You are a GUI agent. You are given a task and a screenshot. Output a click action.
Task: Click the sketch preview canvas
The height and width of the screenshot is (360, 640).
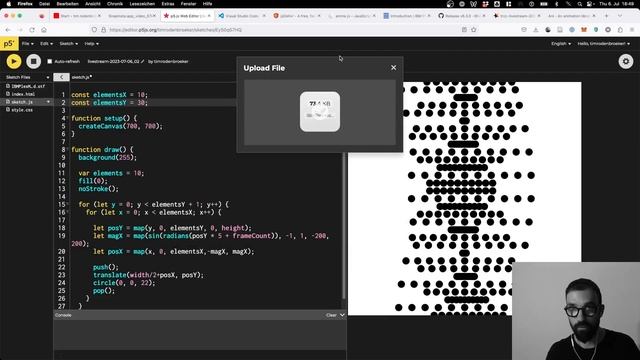pos(464,198)
